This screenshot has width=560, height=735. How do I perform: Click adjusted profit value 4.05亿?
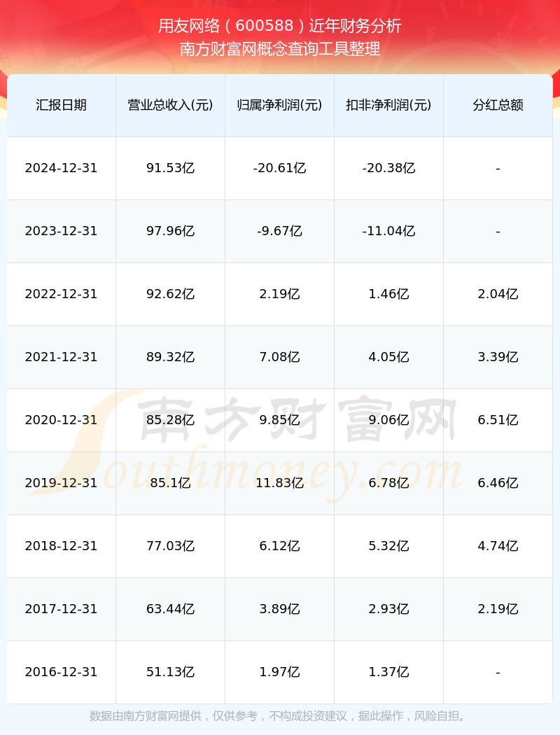(x=388, y=357)
